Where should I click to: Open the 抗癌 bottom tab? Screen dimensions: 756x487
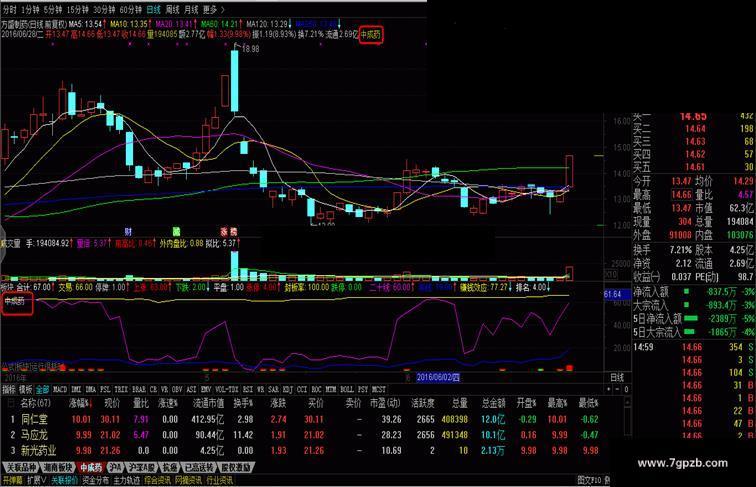click(x=169, y=468)
